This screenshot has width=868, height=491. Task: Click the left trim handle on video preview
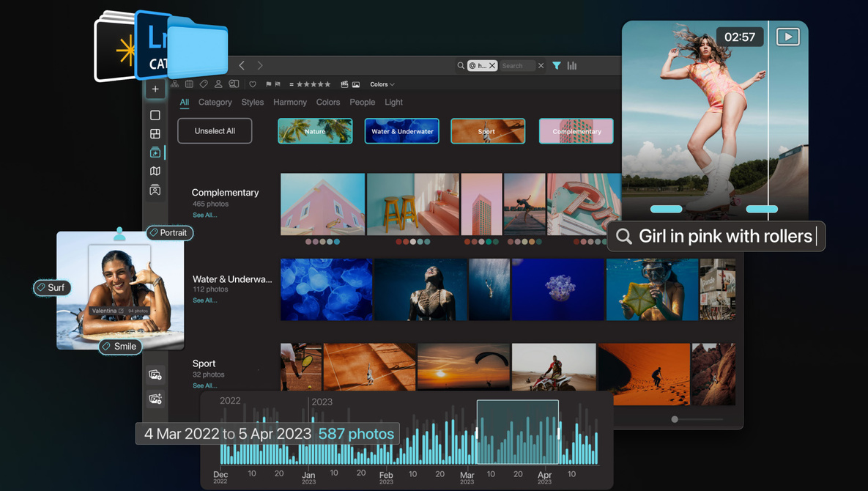pyautogui.click(x=666, y=210)
